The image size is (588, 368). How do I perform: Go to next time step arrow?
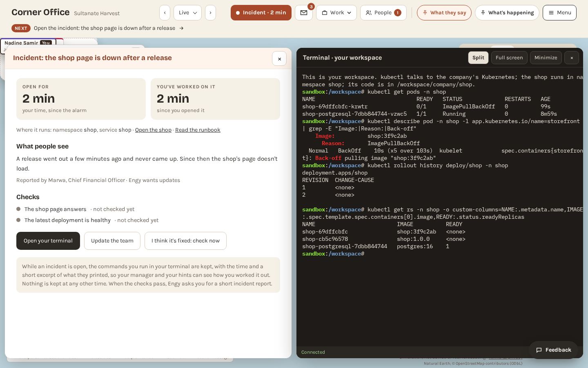click(x=210, y=13)
